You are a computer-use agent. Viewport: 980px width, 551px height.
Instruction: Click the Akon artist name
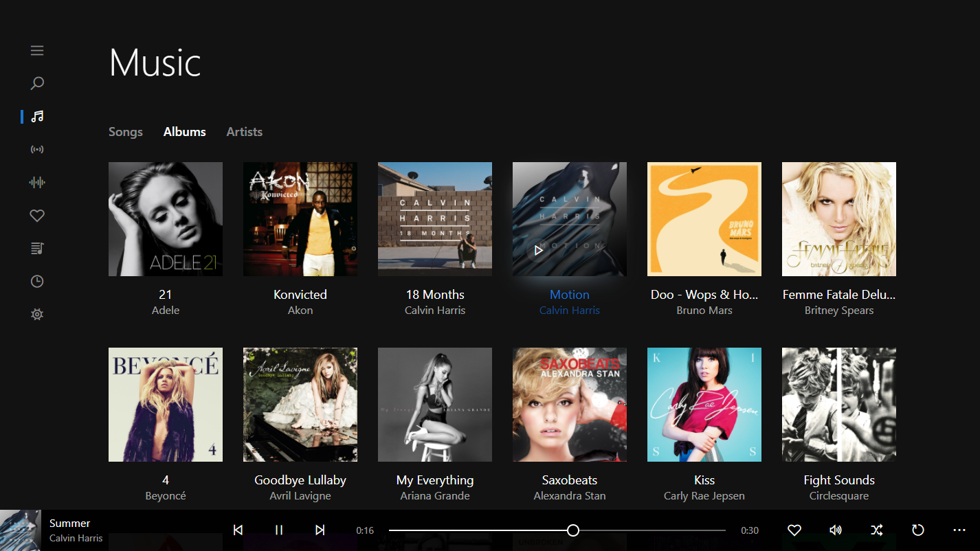[300, 311]
